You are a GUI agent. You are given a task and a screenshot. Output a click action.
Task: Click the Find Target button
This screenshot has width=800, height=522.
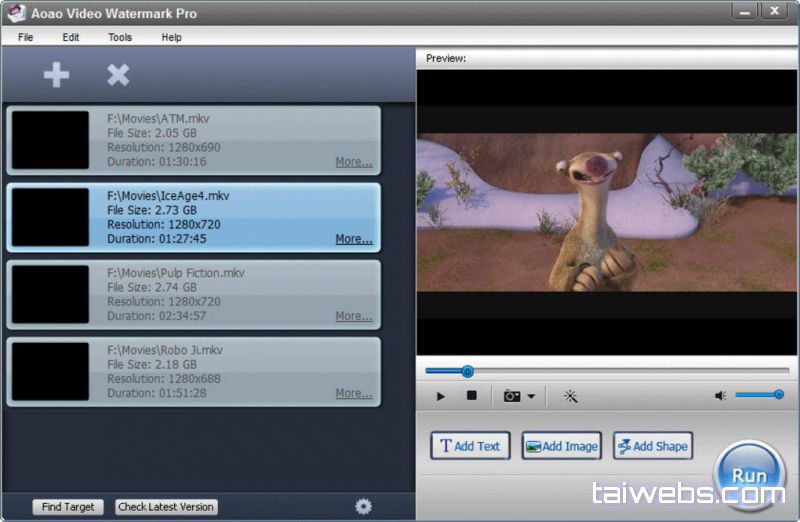68,507
